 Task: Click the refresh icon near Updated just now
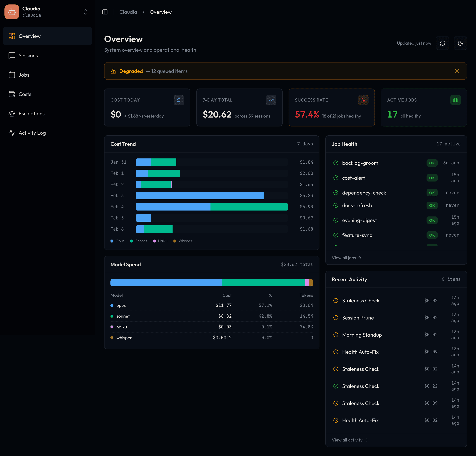(443, 43)
